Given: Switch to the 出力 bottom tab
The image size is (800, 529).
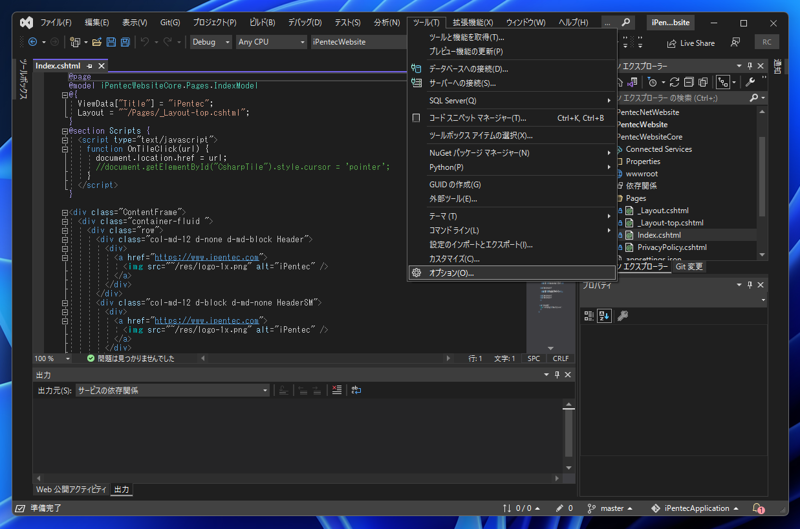Looking at the screenshot, I should pyautogui.click(x=121, y=489).
